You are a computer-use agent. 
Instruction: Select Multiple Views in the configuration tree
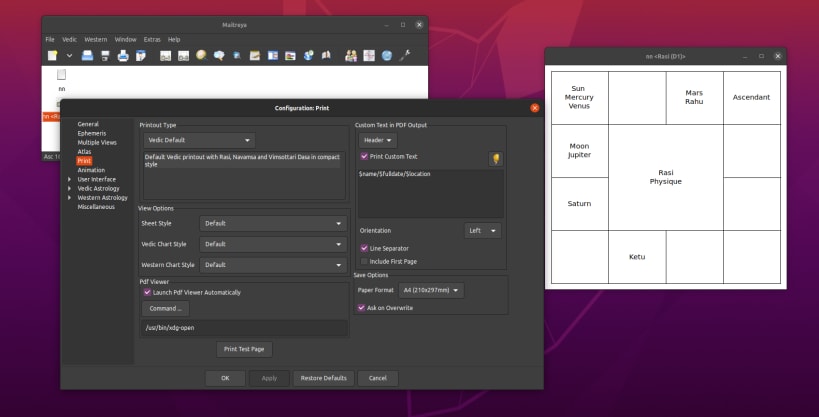pos(97,142)
